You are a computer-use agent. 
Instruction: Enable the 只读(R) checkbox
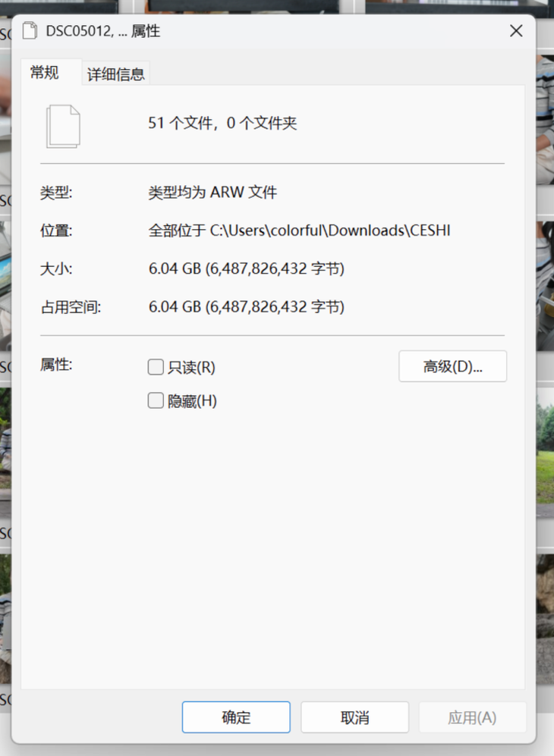pyautogui.click(x=156, y=368)
